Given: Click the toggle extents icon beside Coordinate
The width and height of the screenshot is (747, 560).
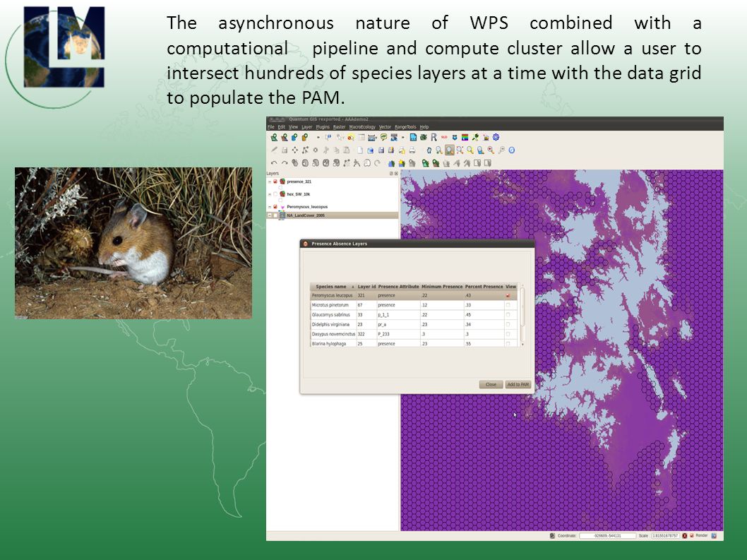Looking at the screenshot, I should pyautogui.click(x=552, y=536).
